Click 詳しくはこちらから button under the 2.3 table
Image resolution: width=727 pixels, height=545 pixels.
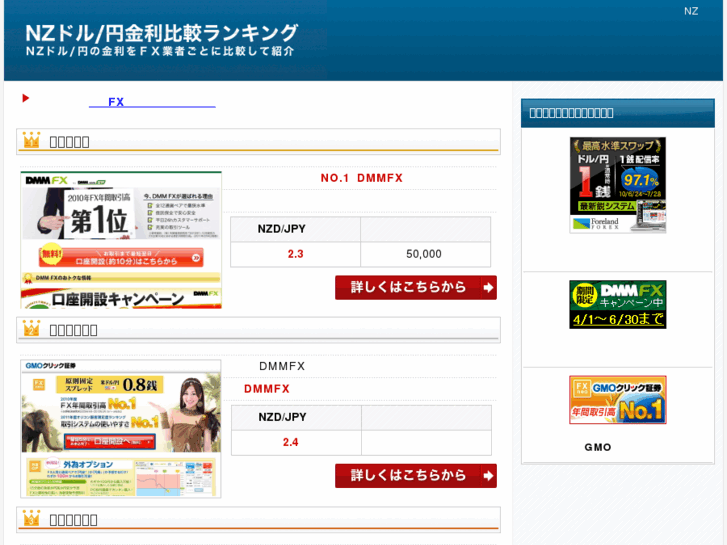click(416, 288)
